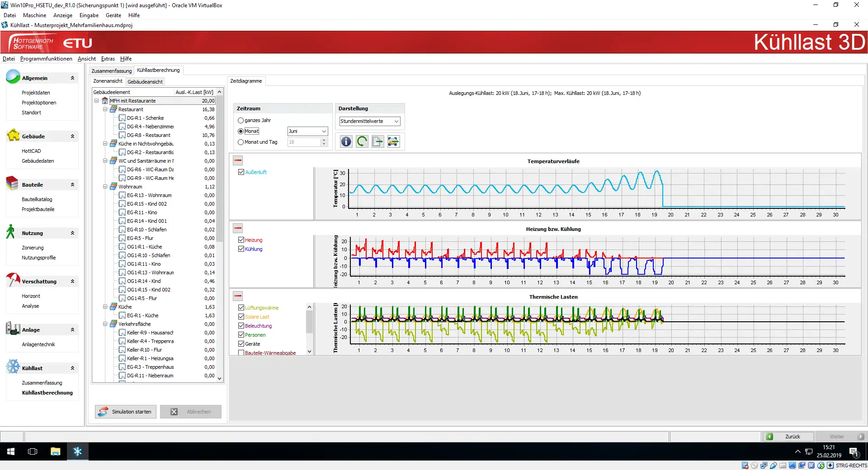Uncheck the Außenluft checkbox
This screenshot has width=868, height=470.
pos(241,172)
